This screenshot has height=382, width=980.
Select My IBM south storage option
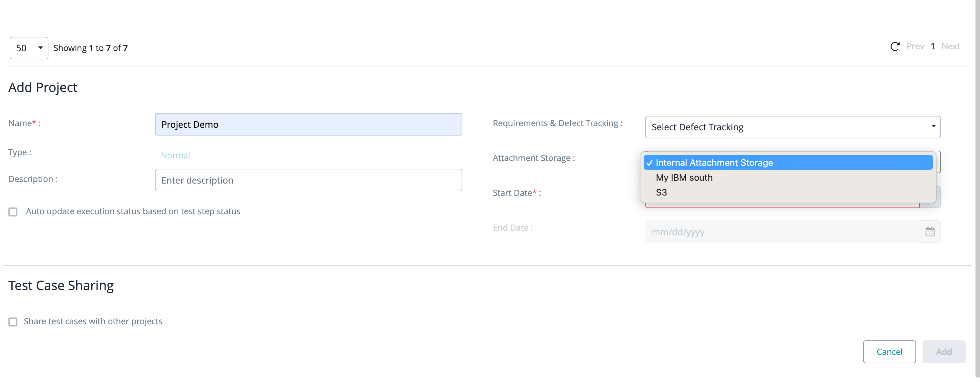(x=684, y=177)
